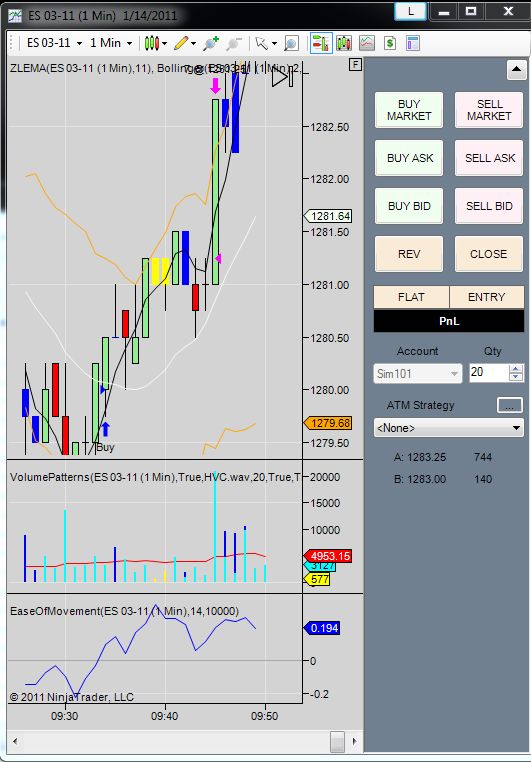This screenshot has height=762, width=531.
Task: Click the SELL ASK button
Action: pyautogui.click(x=489, y=158)
